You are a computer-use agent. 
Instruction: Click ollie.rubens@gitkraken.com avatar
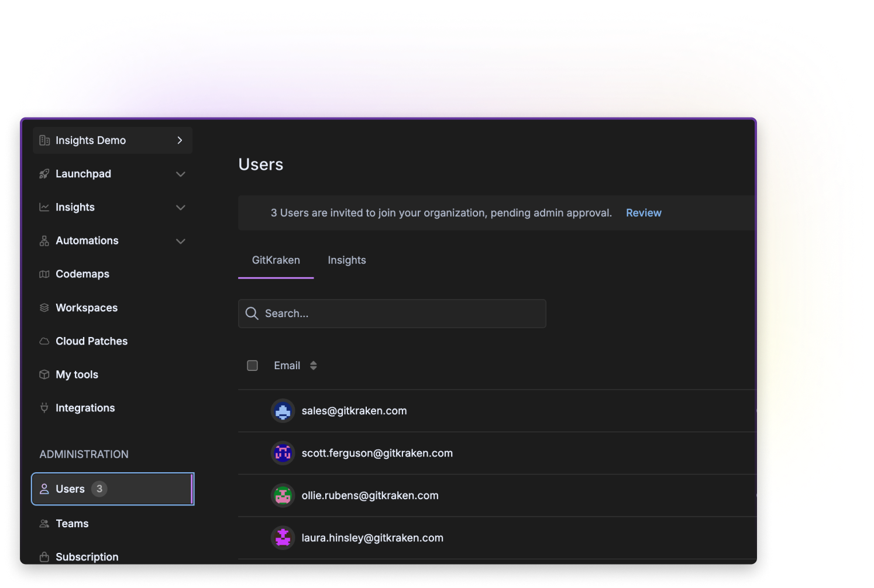click(x=283, y=495)
